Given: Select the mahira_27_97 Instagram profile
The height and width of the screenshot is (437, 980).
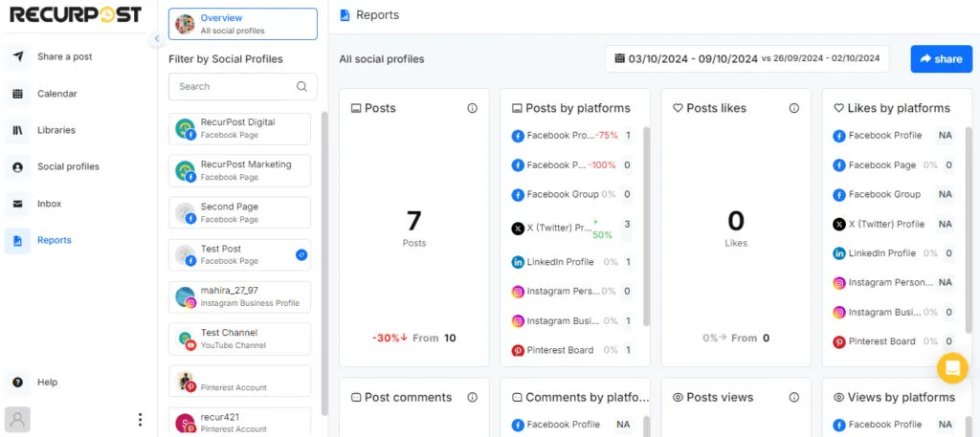Looking at the screenshot, I should (x=239, y=296).
